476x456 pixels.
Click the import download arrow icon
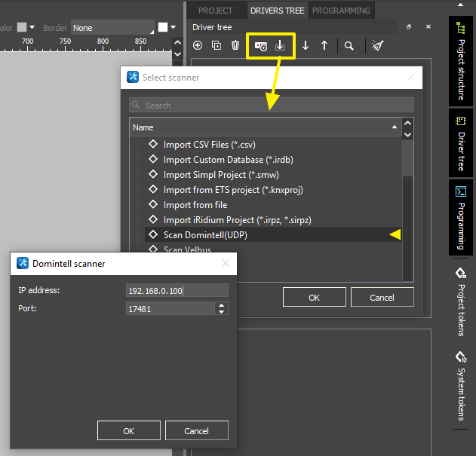(280, 45)
